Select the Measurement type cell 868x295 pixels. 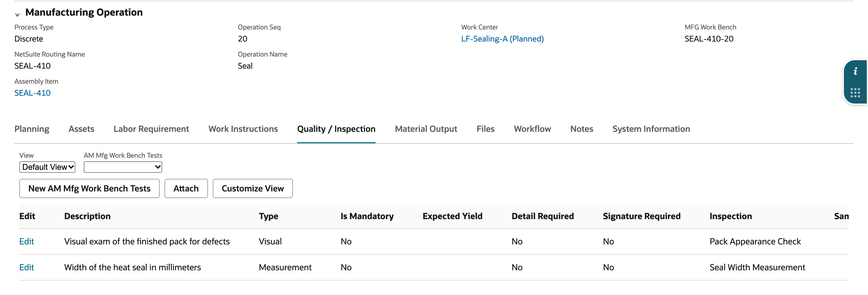(285, 267)
